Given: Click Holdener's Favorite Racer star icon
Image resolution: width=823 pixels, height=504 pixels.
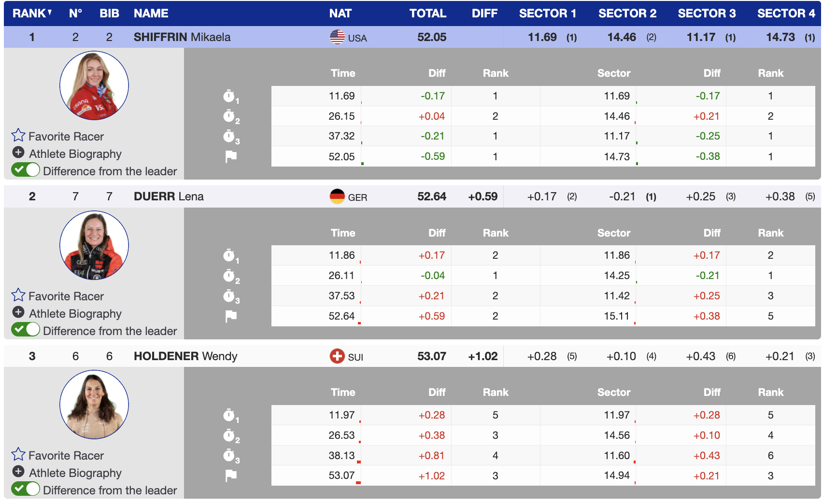Looking at the screenshot, I should click(x=18, y=454).
